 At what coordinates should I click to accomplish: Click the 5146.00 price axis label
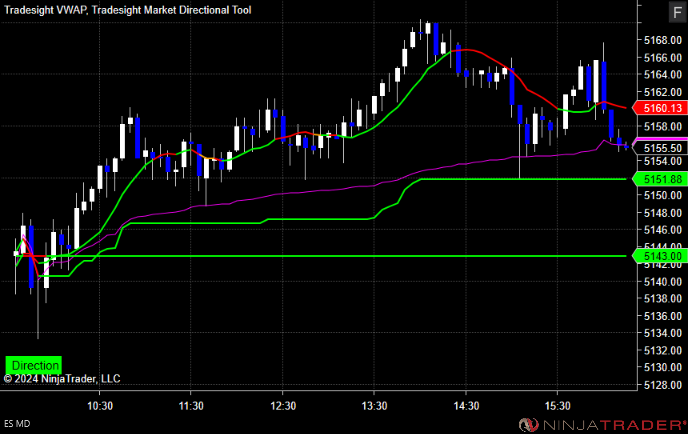(x=663, y=230)
